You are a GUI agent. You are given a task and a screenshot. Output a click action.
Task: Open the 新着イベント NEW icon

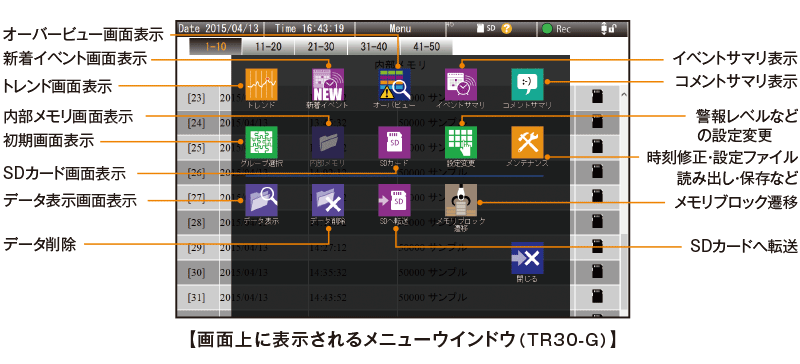pyautogui.click(x=328, y=84)
